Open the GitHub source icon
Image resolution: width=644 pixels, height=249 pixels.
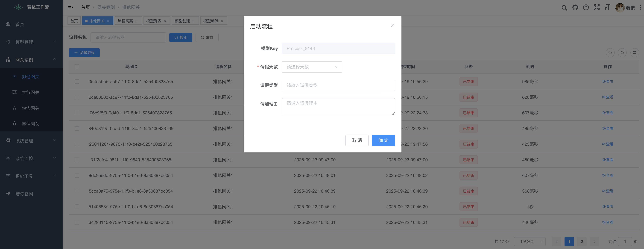click(575, 7)
